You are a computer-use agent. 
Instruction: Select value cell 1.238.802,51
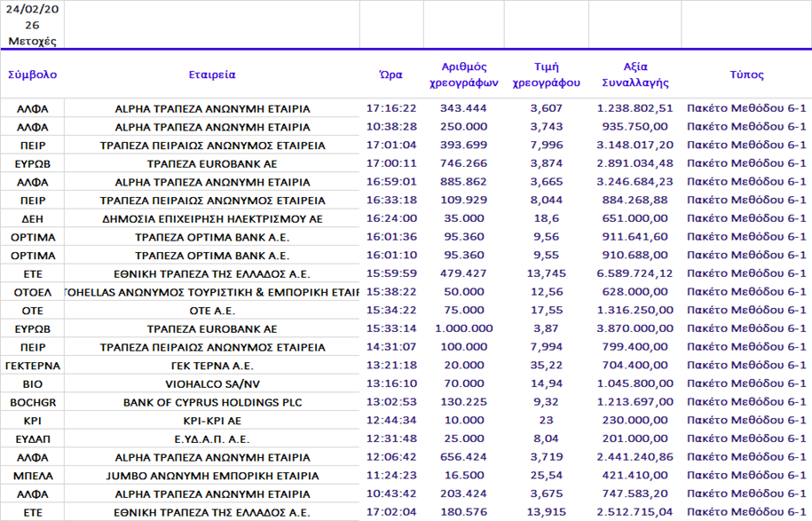coord(635,108)
